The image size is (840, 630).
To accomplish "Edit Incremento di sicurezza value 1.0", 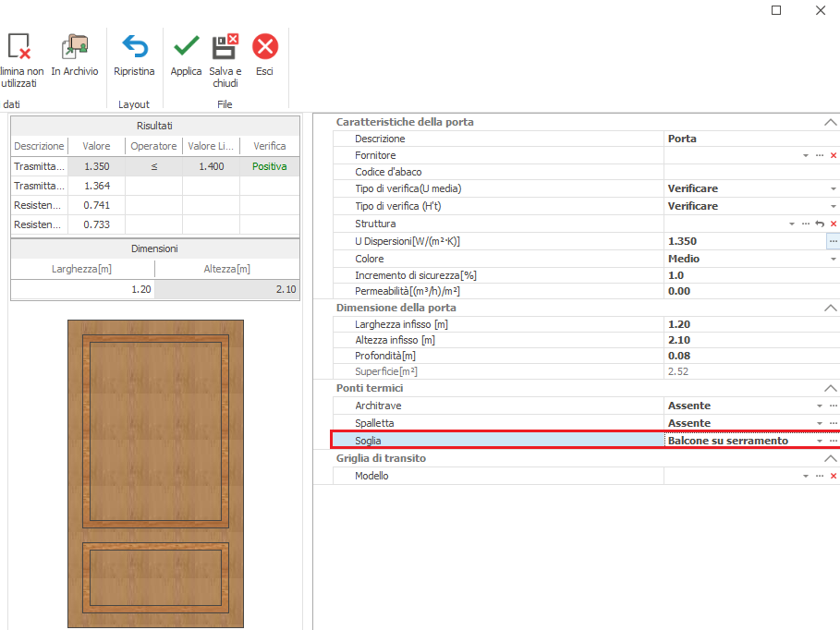I will (x=751, y=275).
